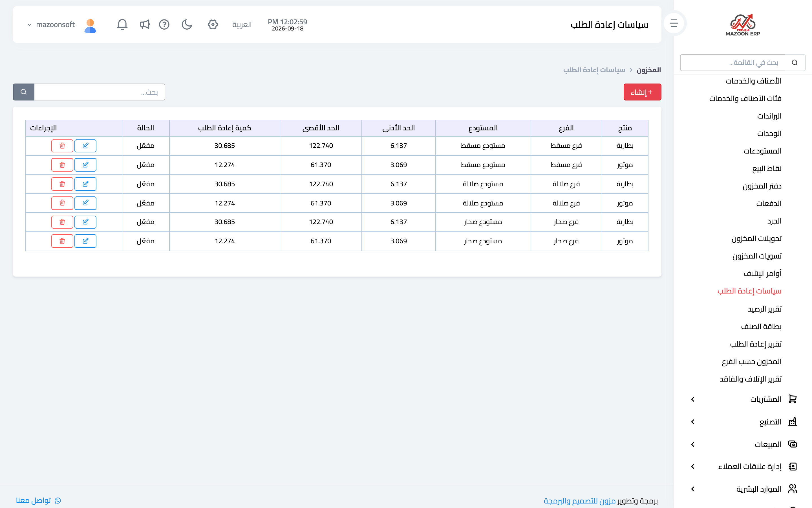Viewport: 812px width, 508px height.
Task: Open البراندات menu item
Action: [769, 116]
